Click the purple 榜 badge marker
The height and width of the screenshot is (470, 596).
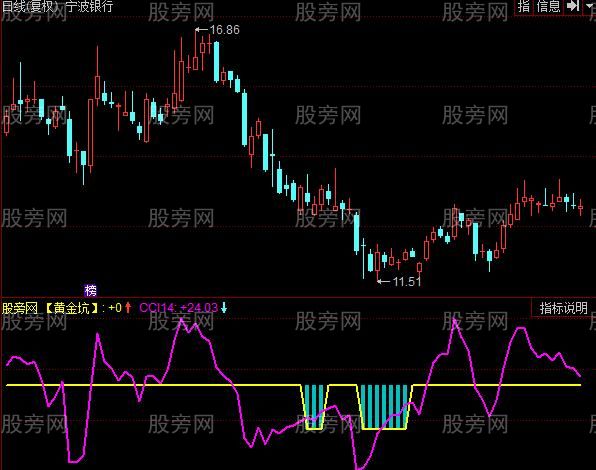(x=90, y=291)
